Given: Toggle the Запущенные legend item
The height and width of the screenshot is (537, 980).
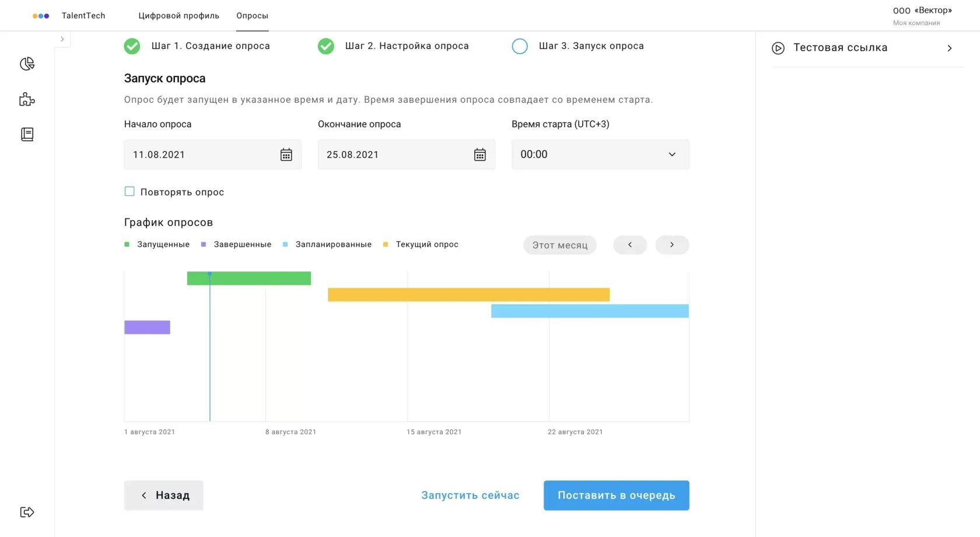Looking at the screenshot, I should [x=157, y=245].
